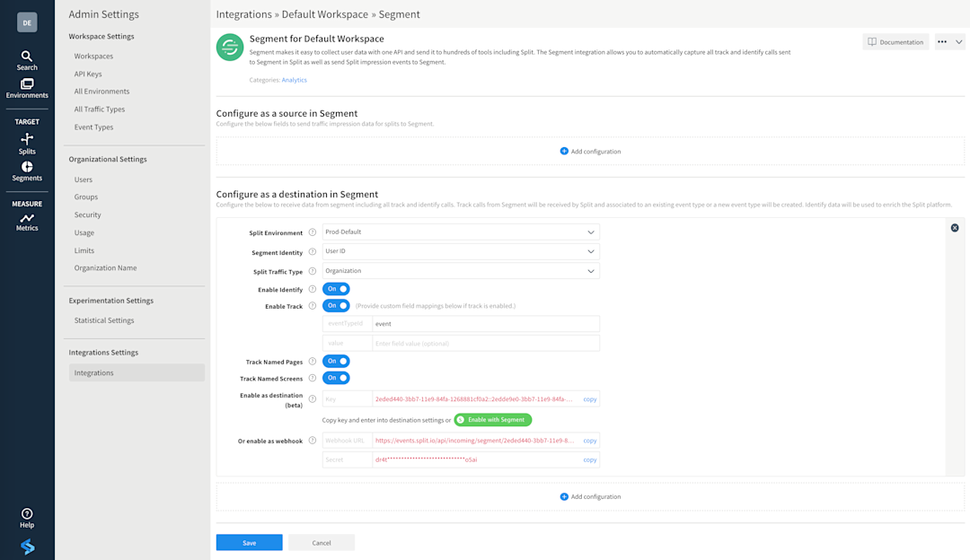Click the optional value input field

click(486, 343)
